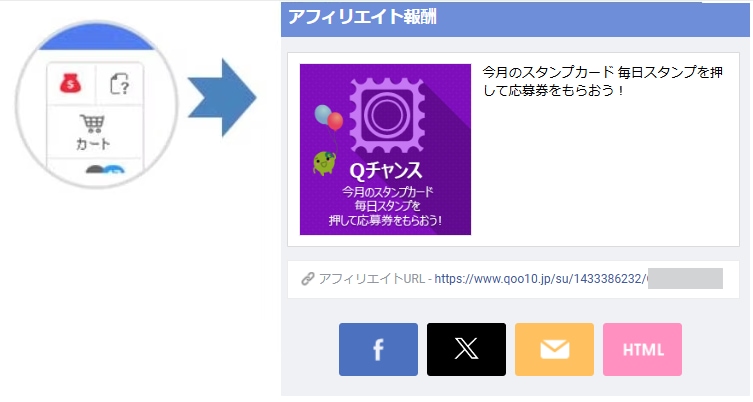Screen dimensions: 753x402
Task: Open the shopping cart icon
Action: (92, 123)
